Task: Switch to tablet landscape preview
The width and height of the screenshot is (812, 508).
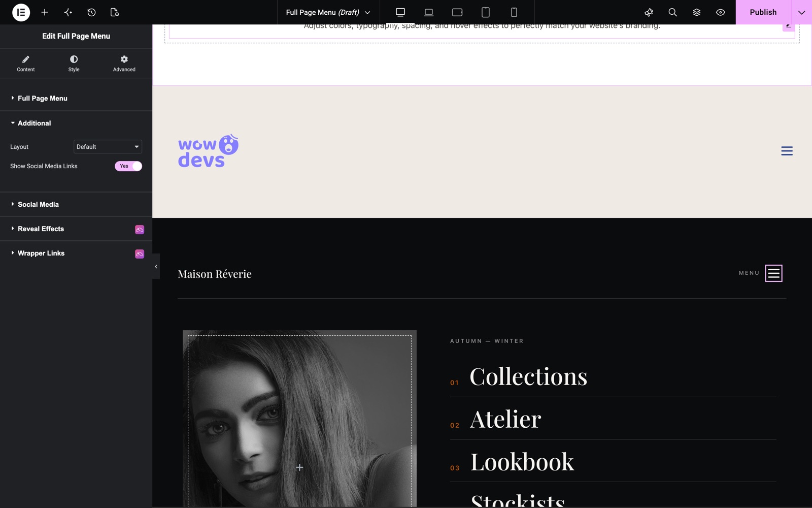Action: [457, 12]
